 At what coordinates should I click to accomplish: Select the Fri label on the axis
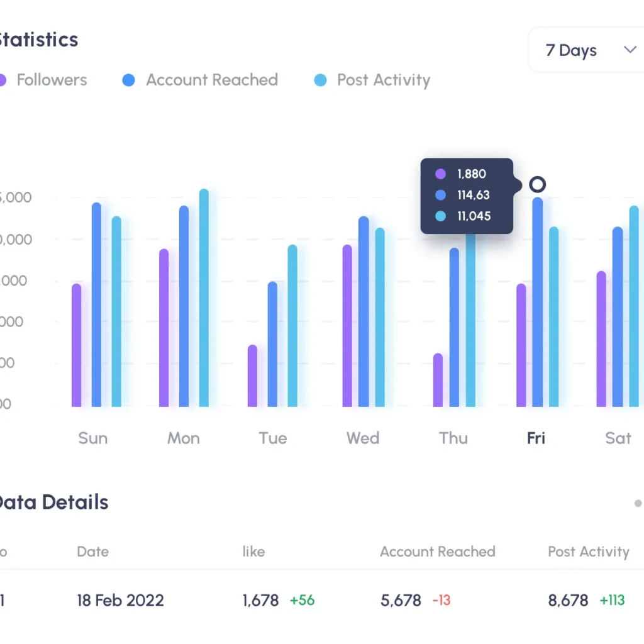pyautogui.click(x=536, y=438)
